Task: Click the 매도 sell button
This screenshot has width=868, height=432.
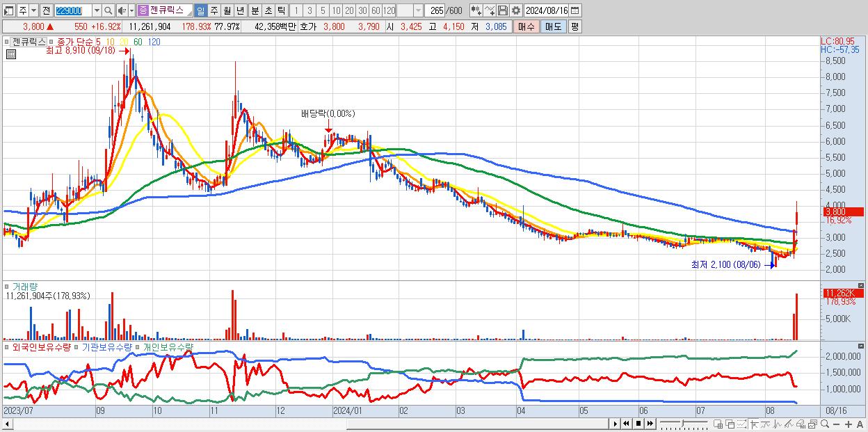Action: tap(553, 26)
